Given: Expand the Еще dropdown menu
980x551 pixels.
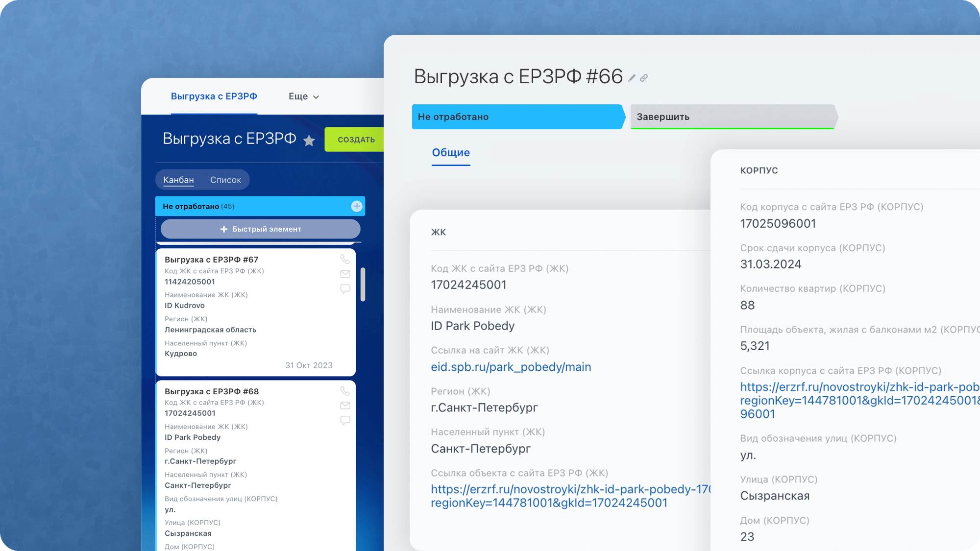Looking at the screenshot, I should (x=304, y=96).
